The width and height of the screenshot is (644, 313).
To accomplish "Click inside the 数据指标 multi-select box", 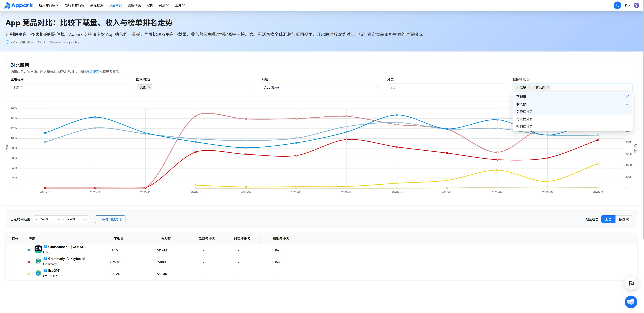I will [572, 87].
